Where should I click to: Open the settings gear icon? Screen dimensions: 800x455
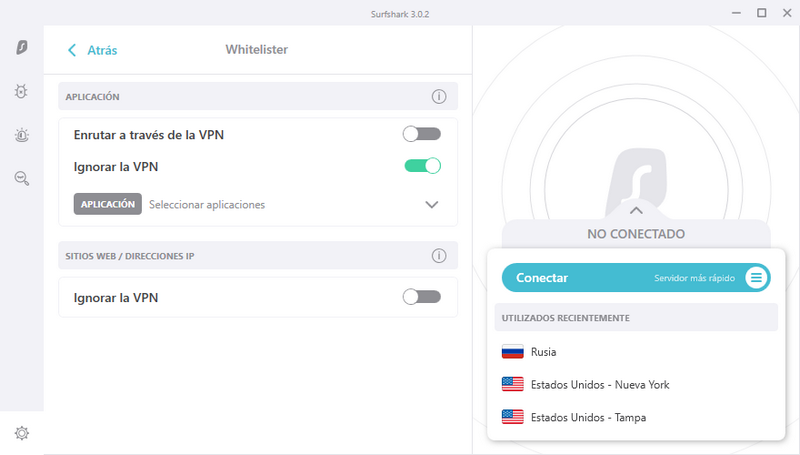click(21, 433)
